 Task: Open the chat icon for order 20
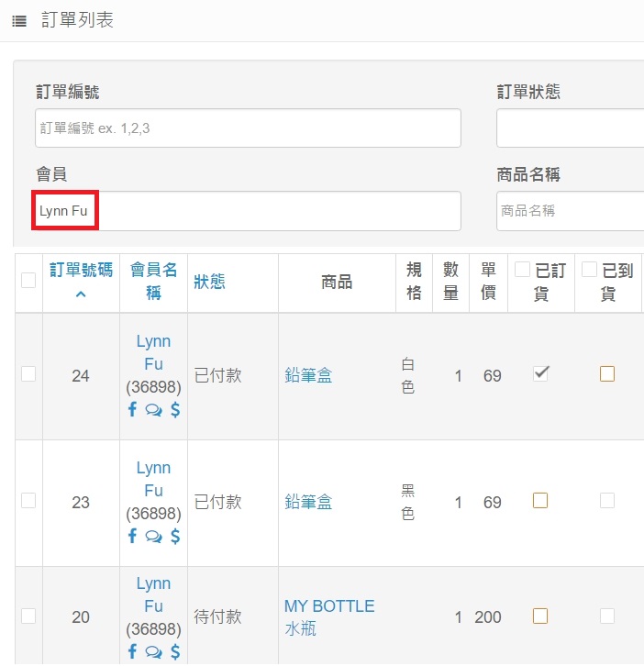(153, 652)
